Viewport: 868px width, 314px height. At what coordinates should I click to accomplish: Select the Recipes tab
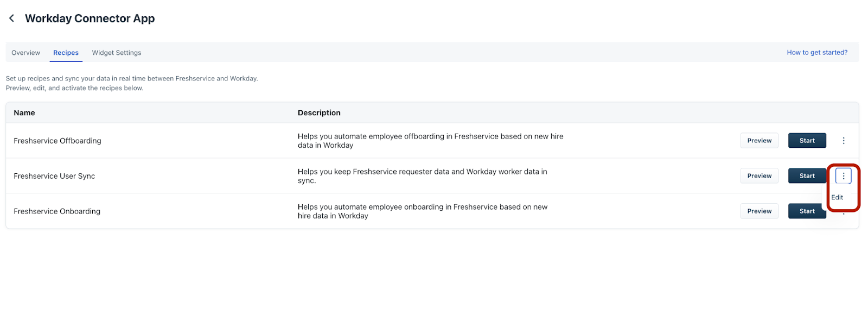66,53
